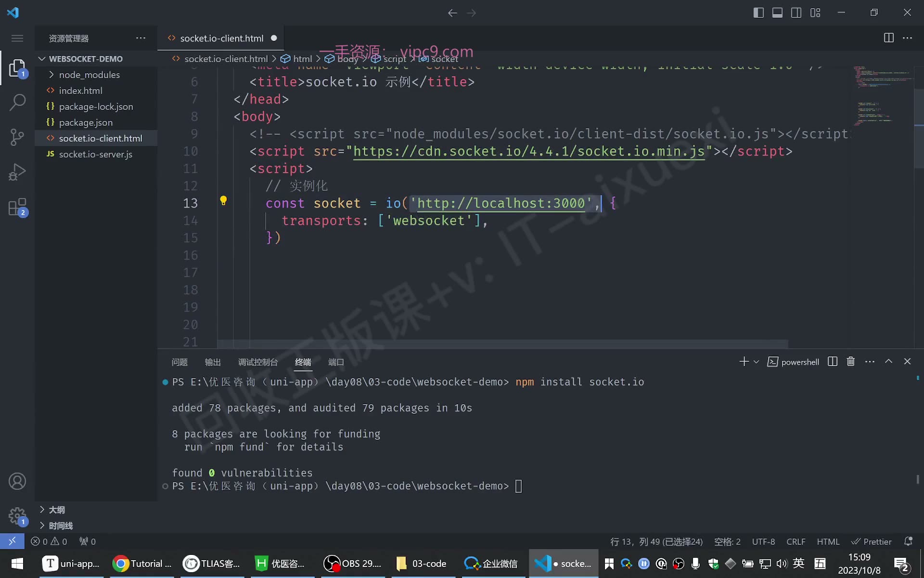Open the Manage gear icon
Image resolution: width=924 pixels, height=578 pixels.
pyautogui.click(x=17, y=516)
